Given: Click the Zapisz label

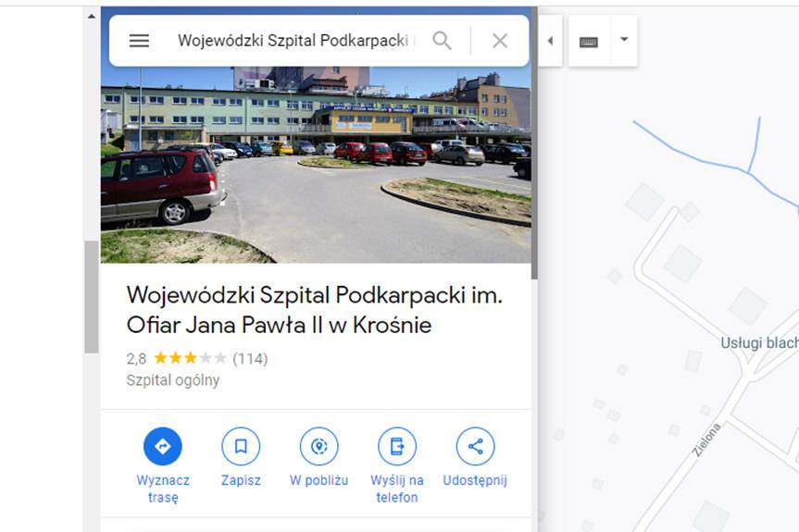Looking at the screenshot, I should coord(241,480).
